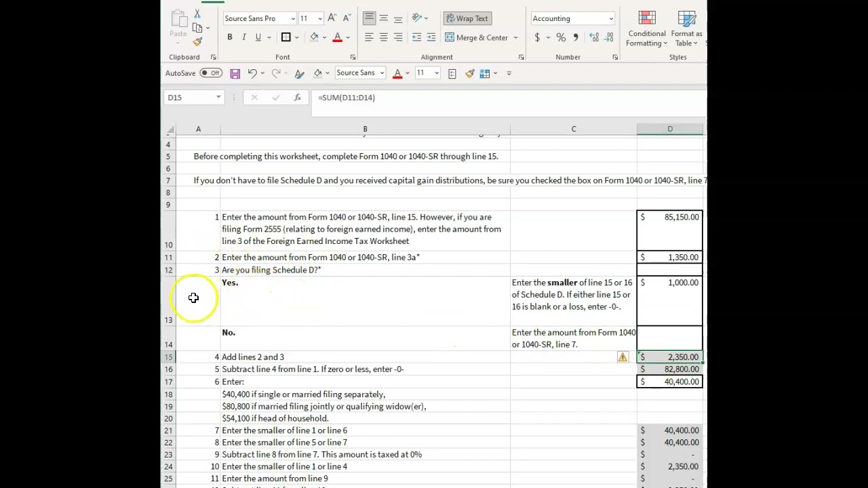Viewport: 868px width, 488px height.
Task: Select column B header
Action: [x=365, y=129]
